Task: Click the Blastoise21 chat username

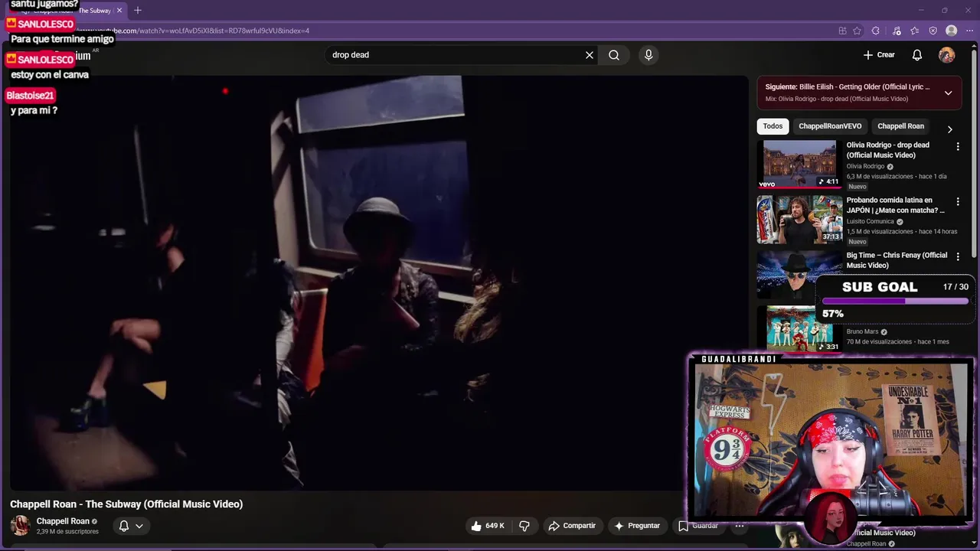Action: tap(30, 96)
